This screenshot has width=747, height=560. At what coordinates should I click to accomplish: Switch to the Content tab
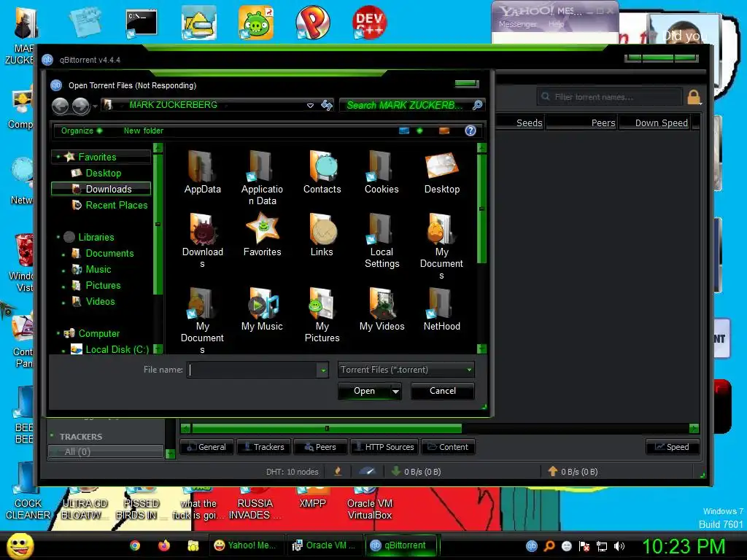pos(449,447)
